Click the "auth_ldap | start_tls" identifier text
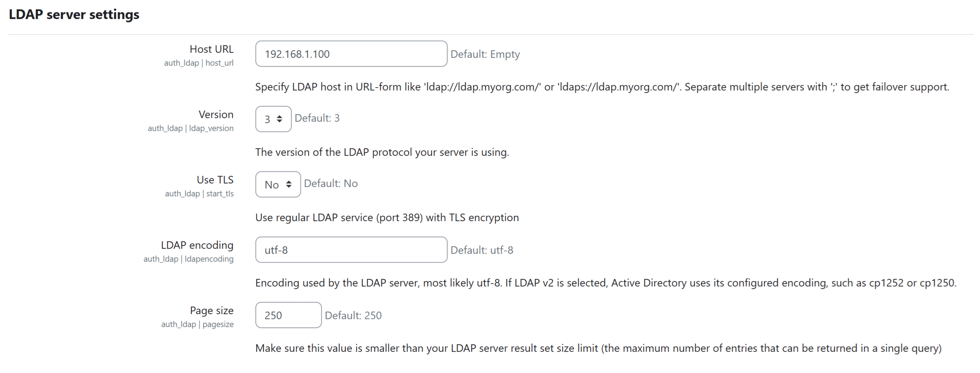 click(199, 194)
